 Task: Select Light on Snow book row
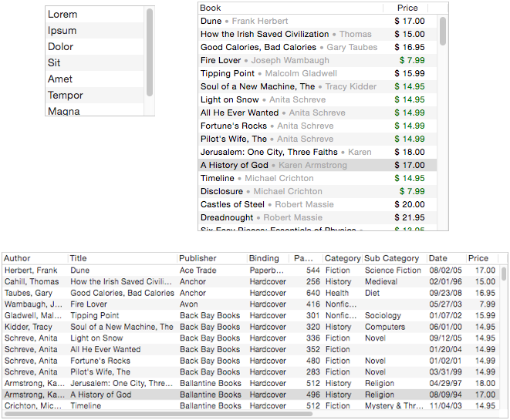click(x=317, y=99)
